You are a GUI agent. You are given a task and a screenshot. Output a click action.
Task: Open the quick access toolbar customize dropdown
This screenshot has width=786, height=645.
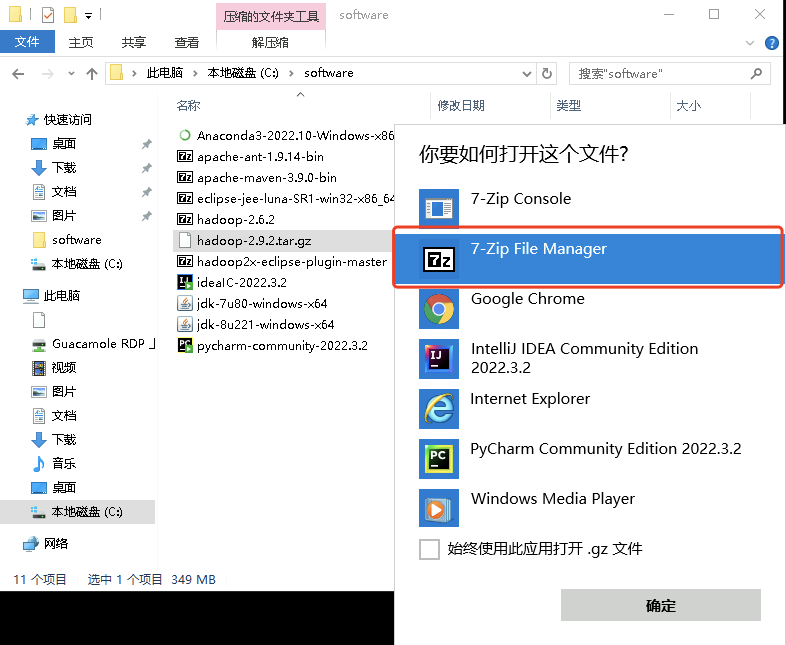coord(88,16)
